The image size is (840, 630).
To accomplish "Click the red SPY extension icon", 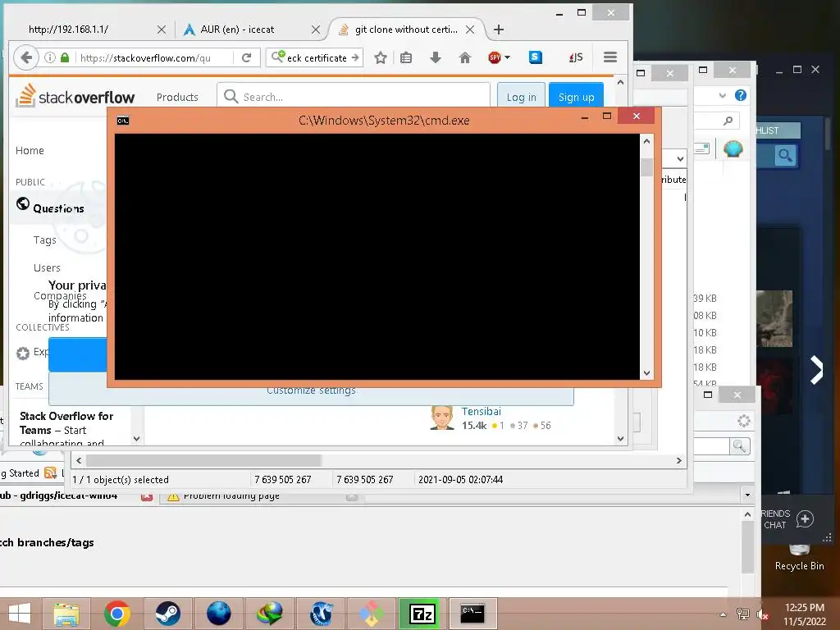I will pos(495,57).
